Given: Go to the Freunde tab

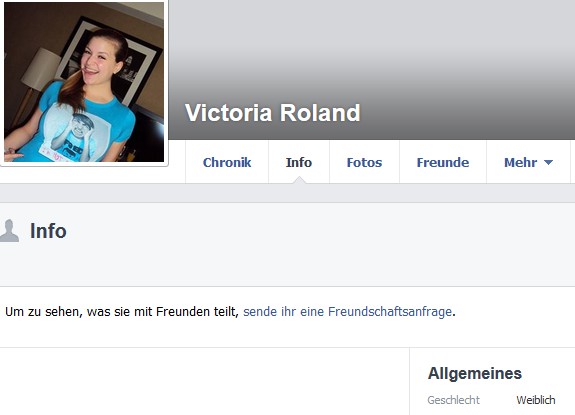Looking at the screenshot, I should pyautogui.click(x=443, y=162).
